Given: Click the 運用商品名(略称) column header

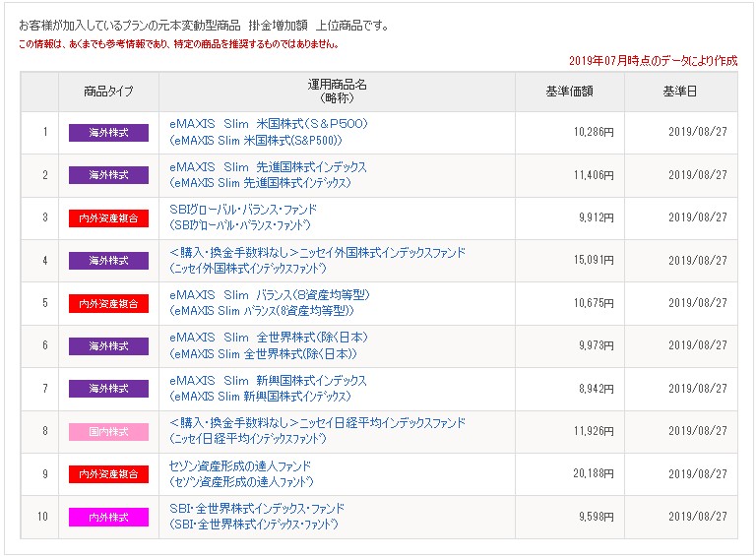Looking at the screenshot, I should pos(337,92).
